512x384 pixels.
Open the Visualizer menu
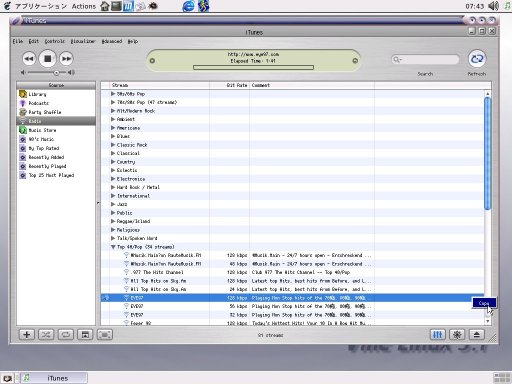[83, 41]
